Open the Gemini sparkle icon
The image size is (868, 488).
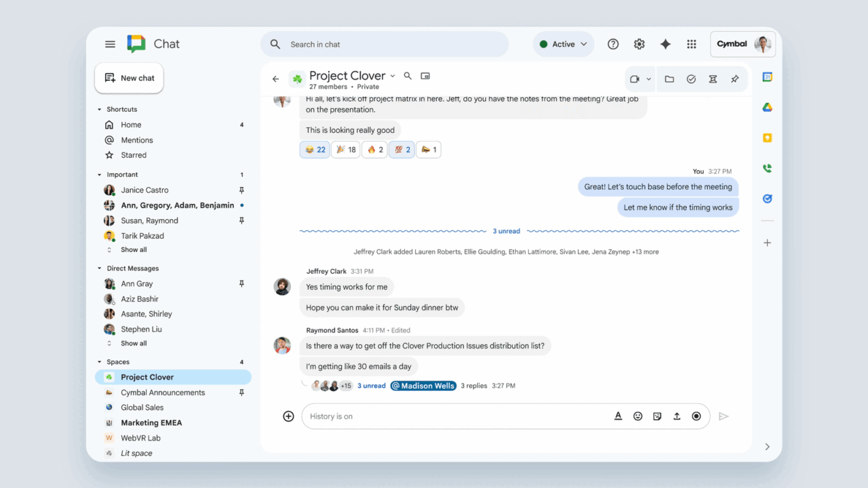tap(665, 44)
